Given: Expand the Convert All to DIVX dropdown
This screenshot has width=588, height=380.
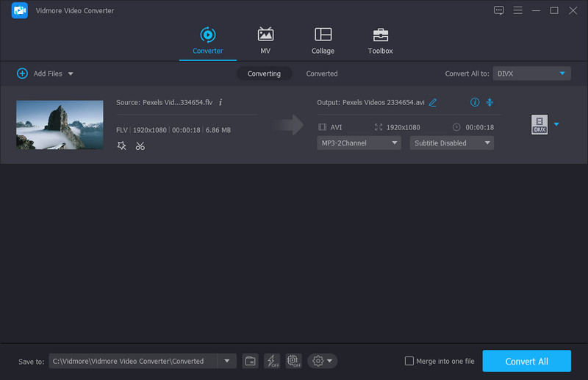Looking at the screenshot, I should (532, 74).
